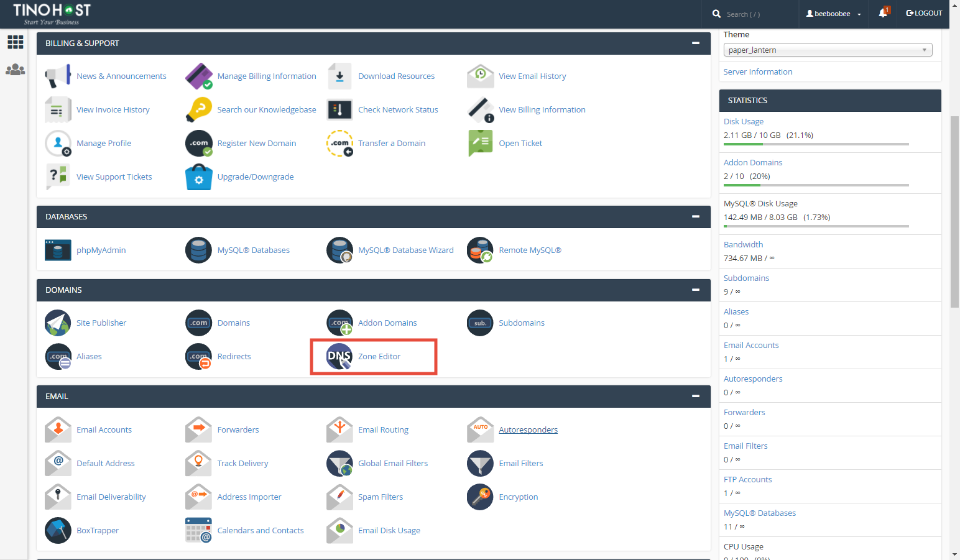Click the View Billing Information pen icon

pyautogui.click(x=480, y=110)
